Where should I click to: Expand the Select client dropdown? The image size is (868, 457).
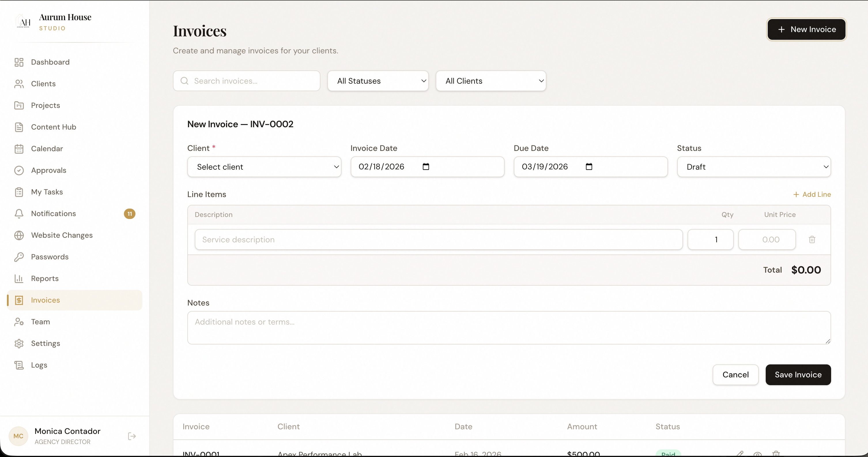click(x=264, y=166)
